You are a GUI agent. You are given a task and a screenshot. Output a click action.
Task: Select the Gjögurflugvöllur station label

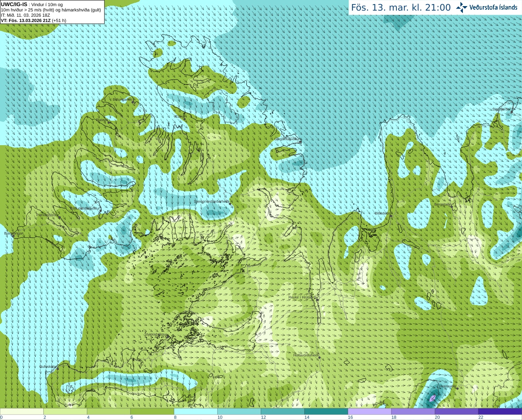click(287, 139)
